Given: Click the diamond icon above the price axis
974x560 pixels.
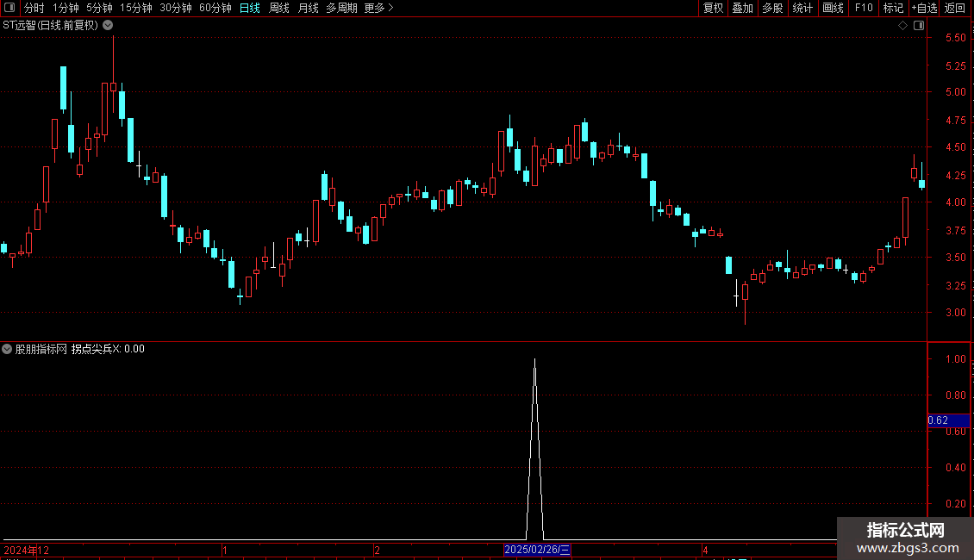Looking at the screenshot, I should pos(903,26).
